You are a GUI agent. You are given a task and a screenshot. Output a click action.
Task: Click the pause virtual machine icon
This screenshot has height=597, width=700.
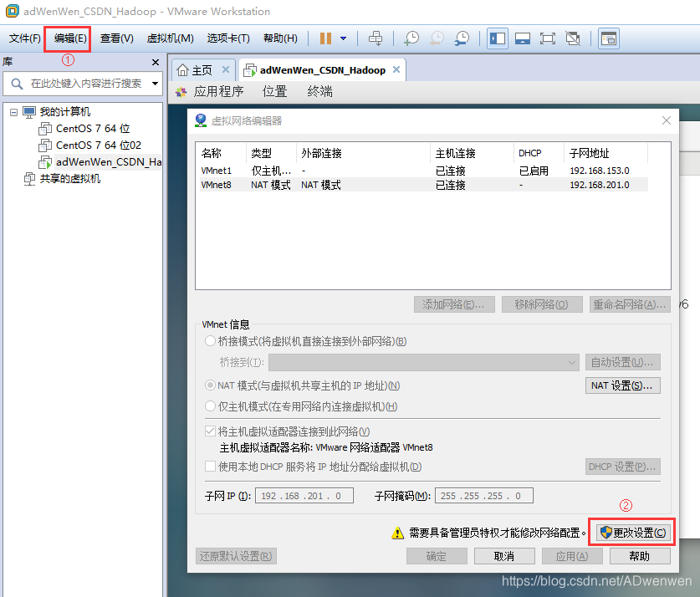tap(325, 38)
